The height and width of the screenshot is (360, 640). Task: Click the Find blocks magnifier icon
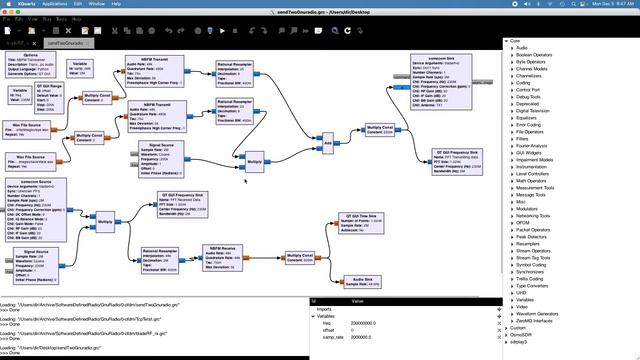point(335,31)
